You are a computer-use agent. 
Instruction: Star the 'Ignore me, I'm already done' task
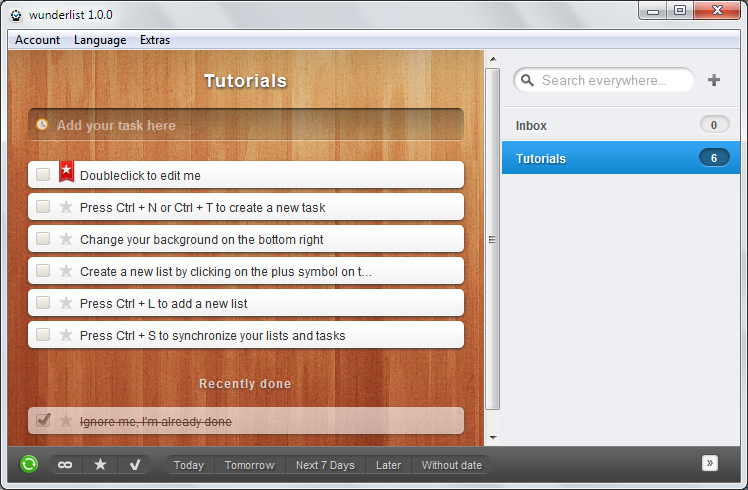(66, 421)
